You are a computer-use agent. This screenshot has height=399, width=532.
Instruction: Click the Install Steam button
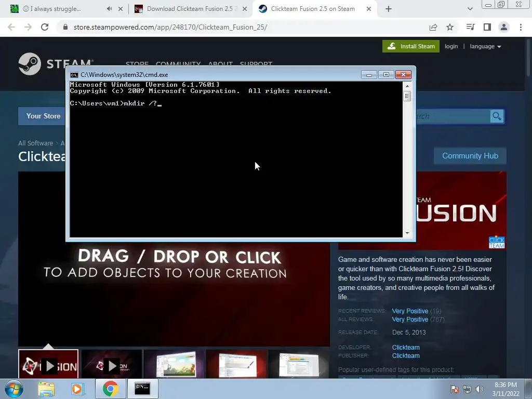pyautogui.click(x=411, y=46)
